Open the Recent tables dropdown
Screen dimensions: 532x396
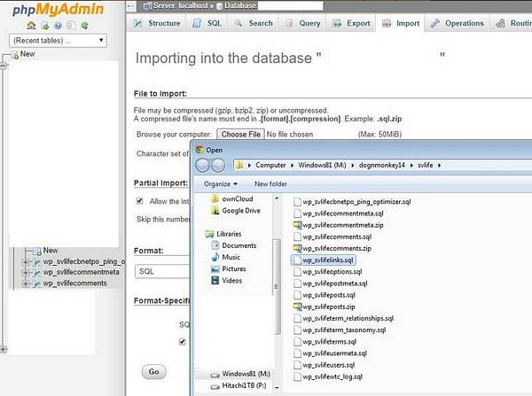59,40
